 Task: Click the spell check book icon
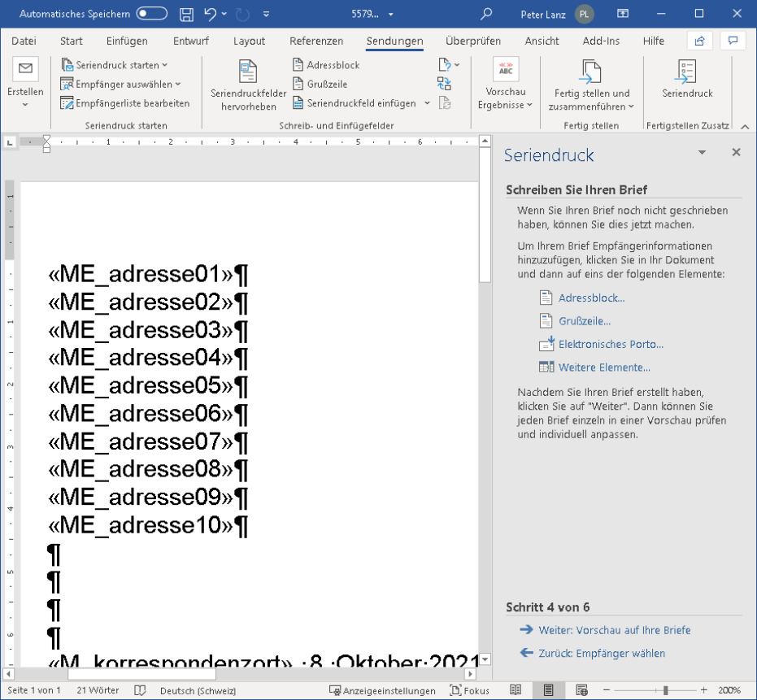140,690
